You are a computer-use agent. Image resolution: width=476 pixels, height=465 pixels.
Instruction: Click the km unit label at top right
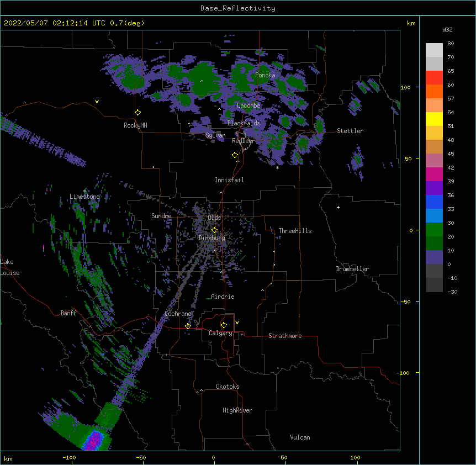click(411, 23)
